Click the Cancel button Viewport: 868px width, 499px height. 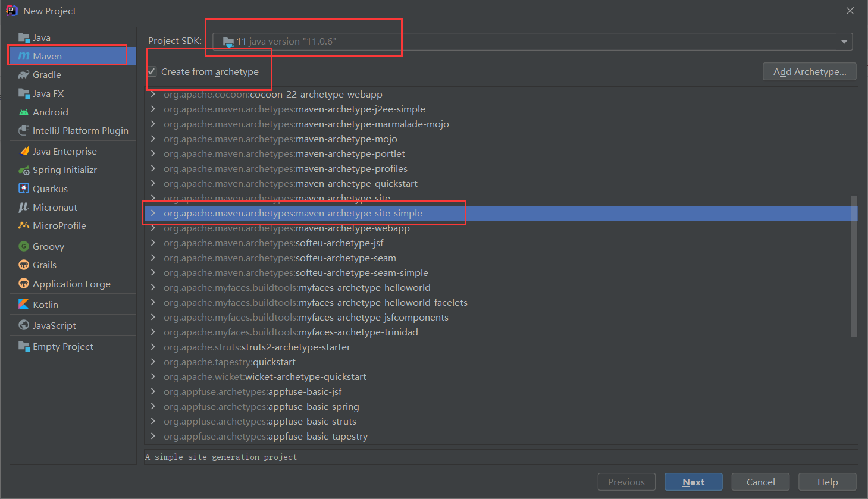pyautogui.click(x=760, y=482)
